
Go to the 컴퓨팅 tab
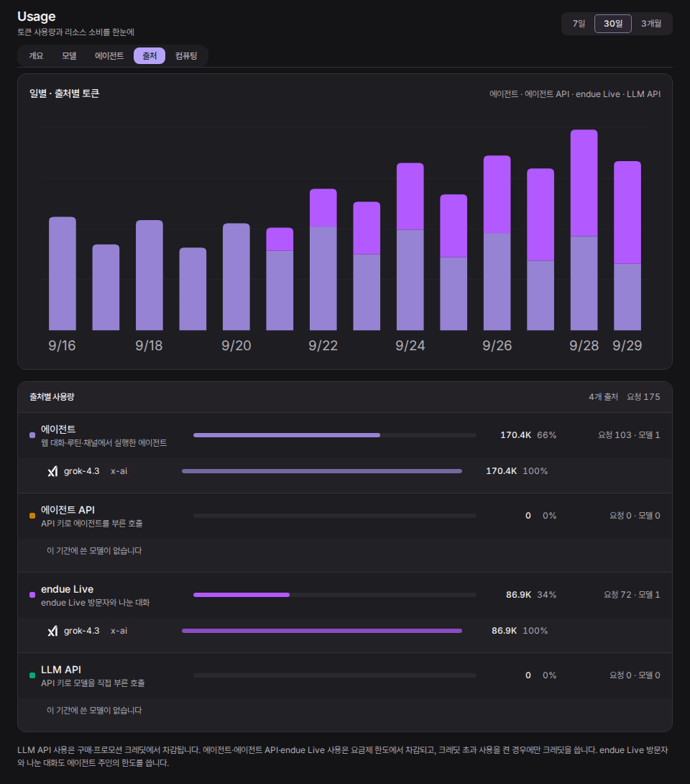pos(186,56)
